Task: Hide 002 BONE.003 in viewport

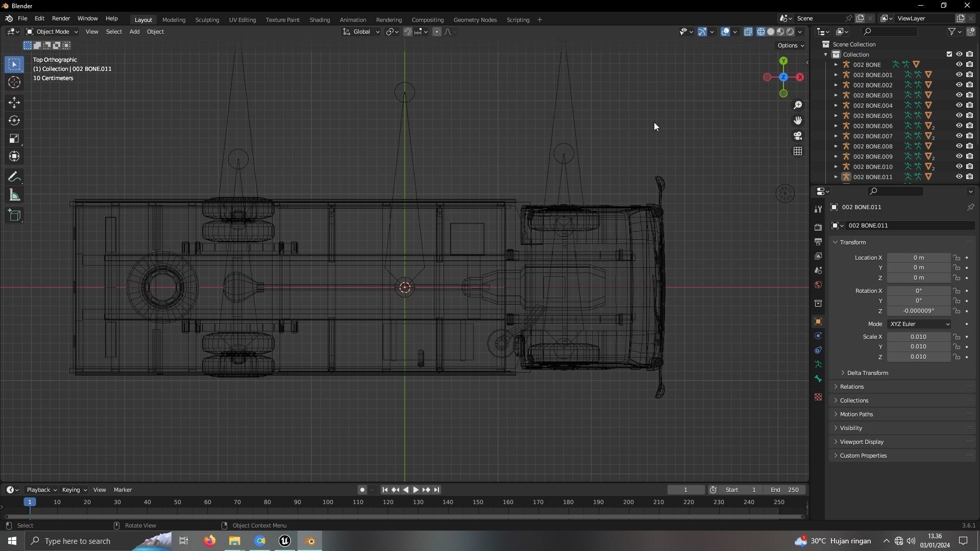Action: 959,95
